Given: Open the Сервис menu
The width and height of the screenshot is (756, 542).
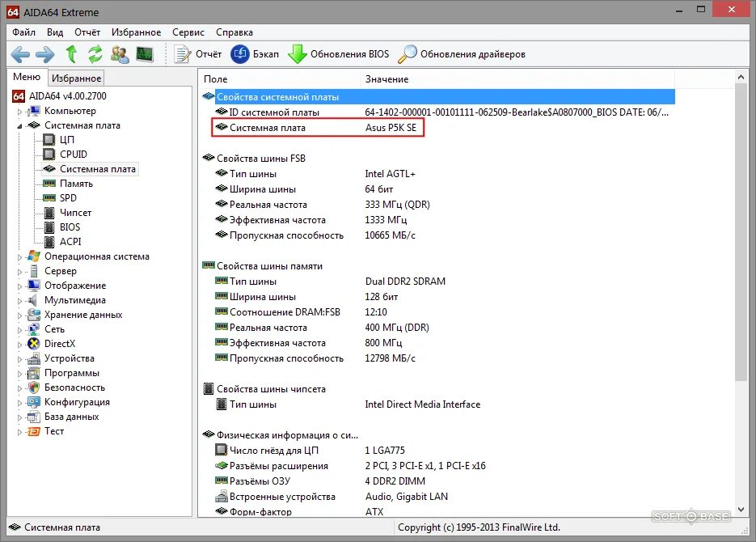Looking at the screenshot, I should [x=188, y=32].
